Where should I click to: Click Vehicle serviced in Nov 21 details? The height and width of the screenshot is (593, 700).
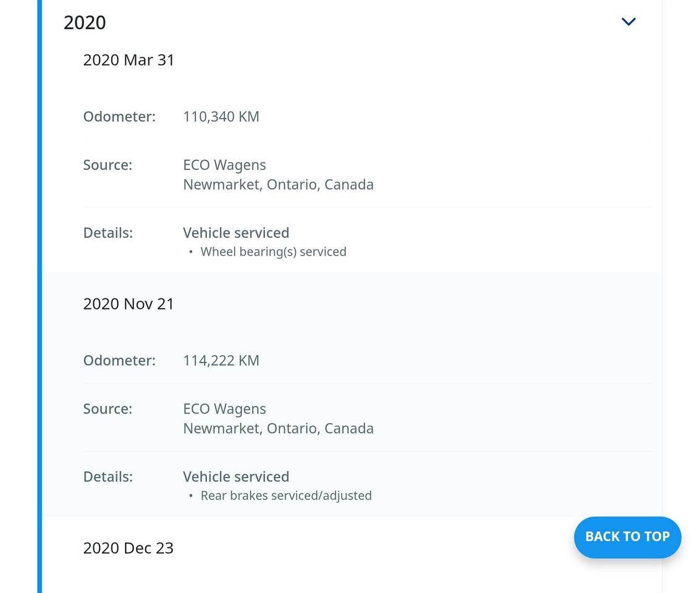[x=236, y=477]
